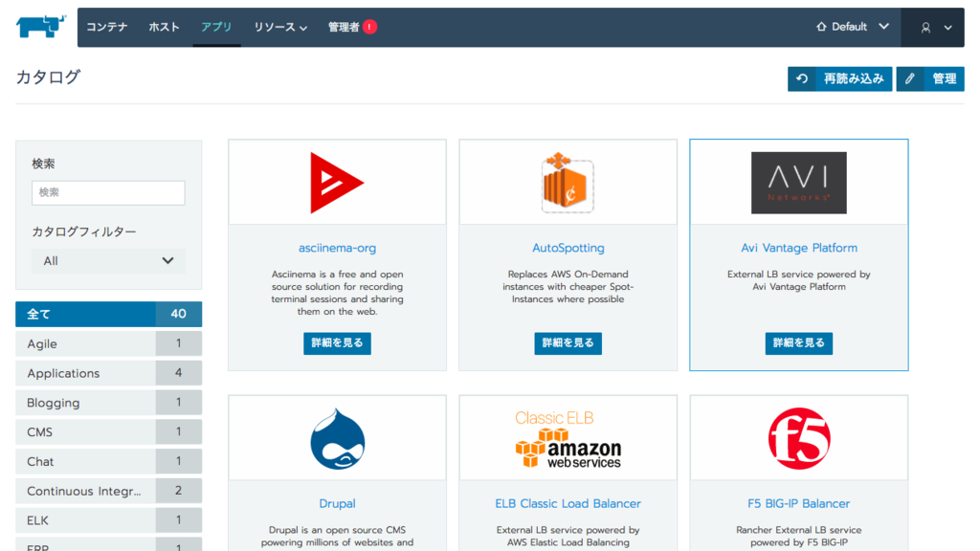Click the Classic ELB Amazon logo
The height and width of the screenshot is (551, 980).
[x=568, y=438]
